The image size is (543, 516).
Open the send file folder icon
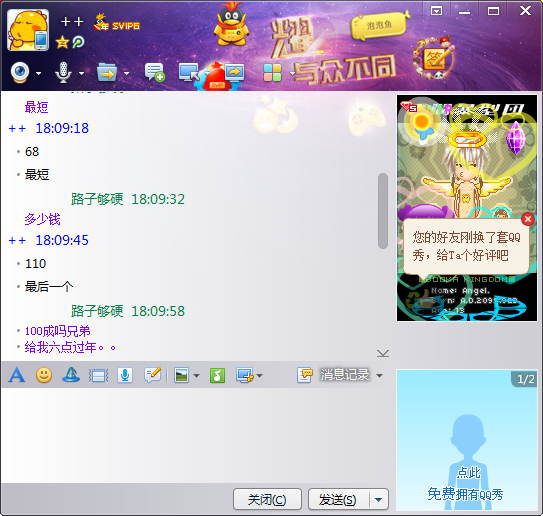(x=107, y=72)
